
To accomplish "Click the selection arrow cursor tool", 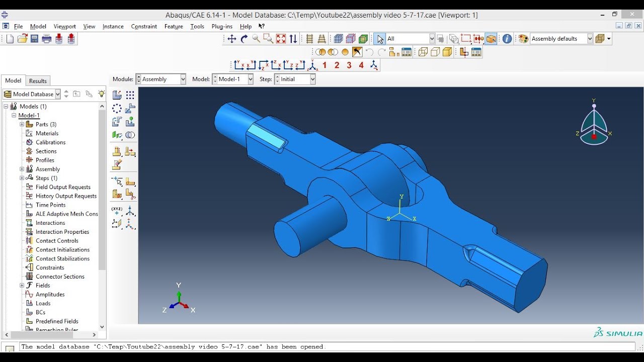I will [x=380, y=39].
